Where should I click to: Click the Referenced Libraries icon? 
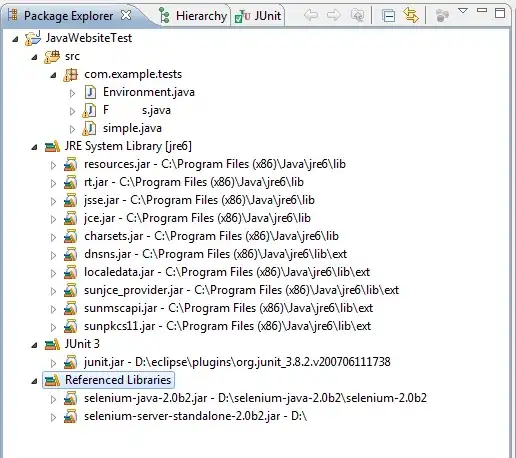[x=52, y=380]
